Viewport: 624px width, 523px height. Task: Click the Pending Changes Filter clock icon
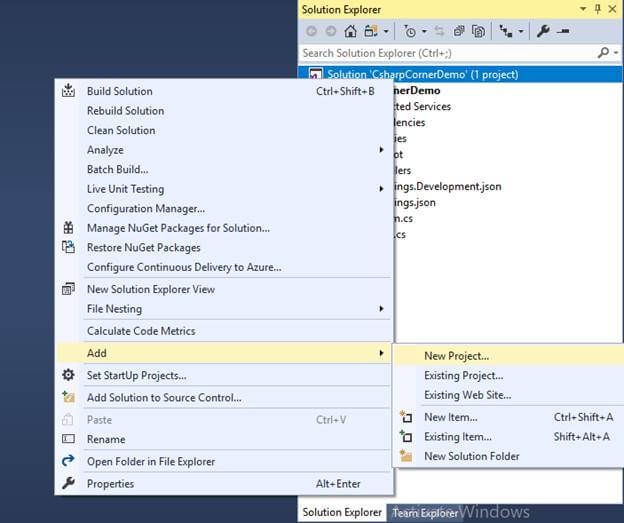(410, 31)
